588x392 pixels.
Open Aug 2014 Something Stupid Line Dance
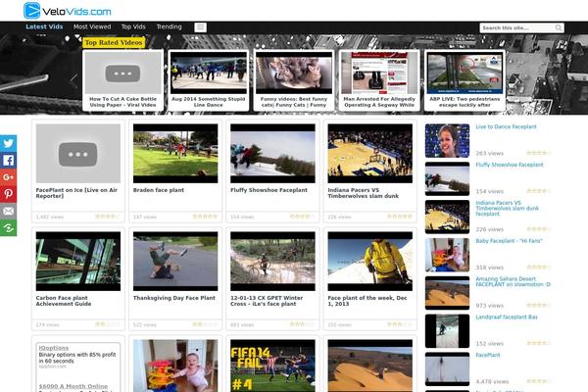(x=209, y=80)
